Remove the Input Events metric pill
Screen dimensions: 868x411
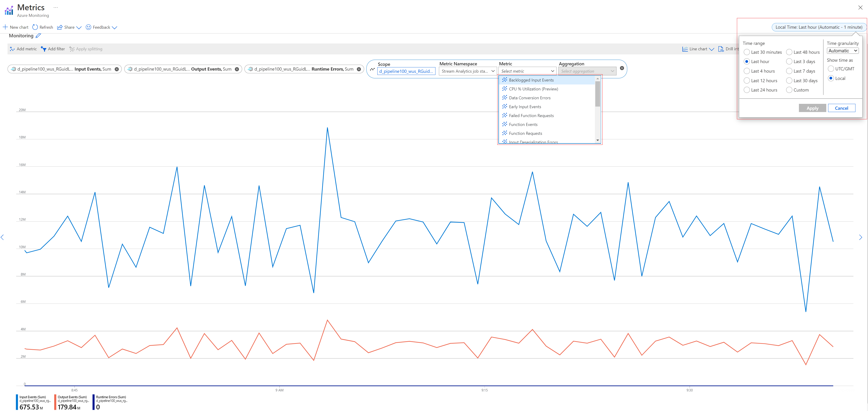pyautogui.click(x=117, y=69)
